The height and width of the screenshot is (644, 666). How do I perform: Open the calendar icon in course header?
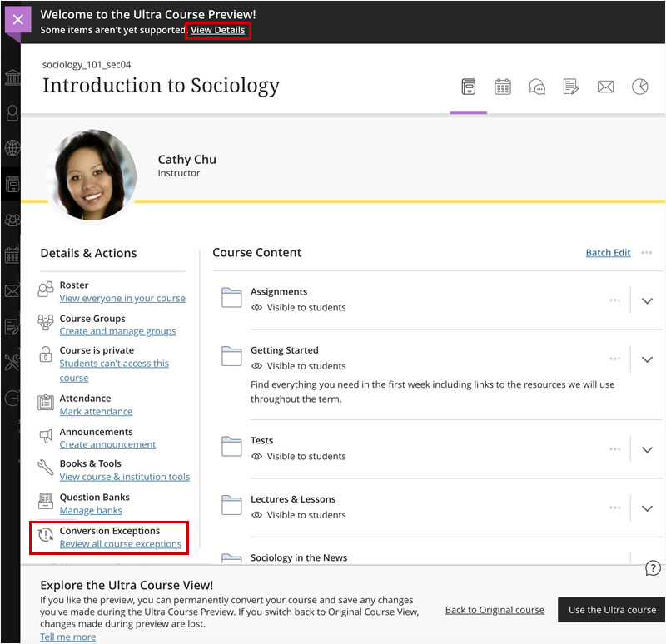[x=503, y=87]
